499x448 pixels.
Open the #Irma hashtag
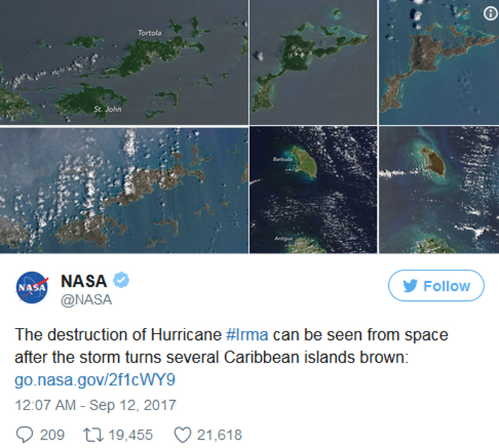point(247,334)
